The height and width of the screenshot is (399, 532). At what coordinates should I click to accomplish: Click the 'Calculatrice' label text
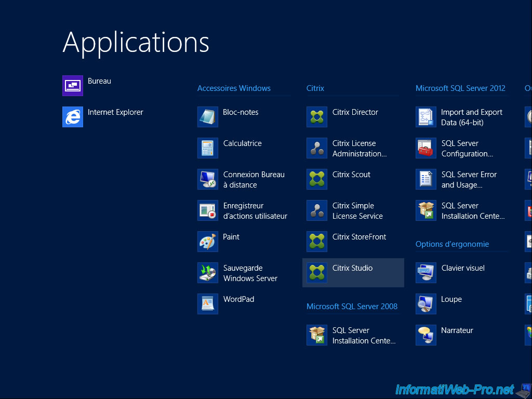242,143
